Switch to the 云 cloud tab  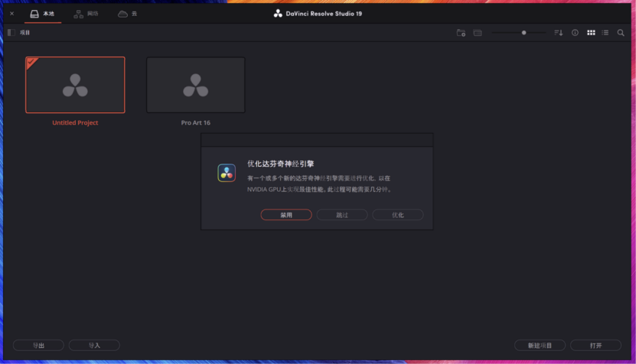tap(127, 14)
